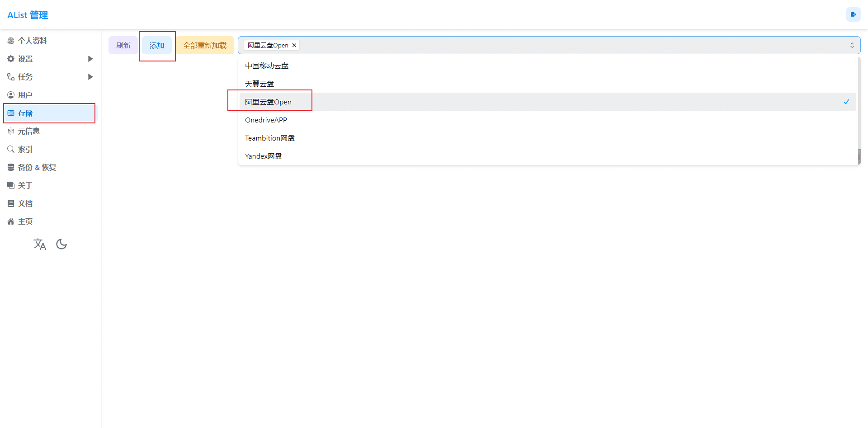Click the gear icon beside 设置
Viewport: 868px width, 428px height.
point(11,59)
